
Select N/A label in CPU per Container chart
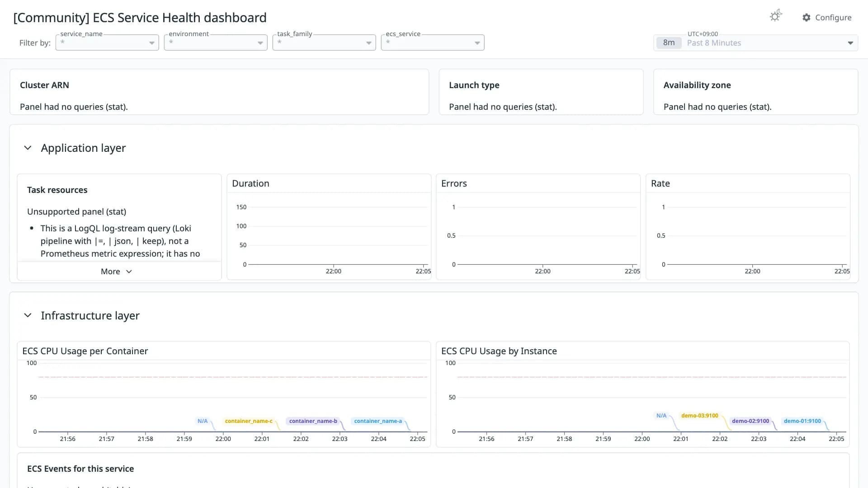click(x=203, y=421)
